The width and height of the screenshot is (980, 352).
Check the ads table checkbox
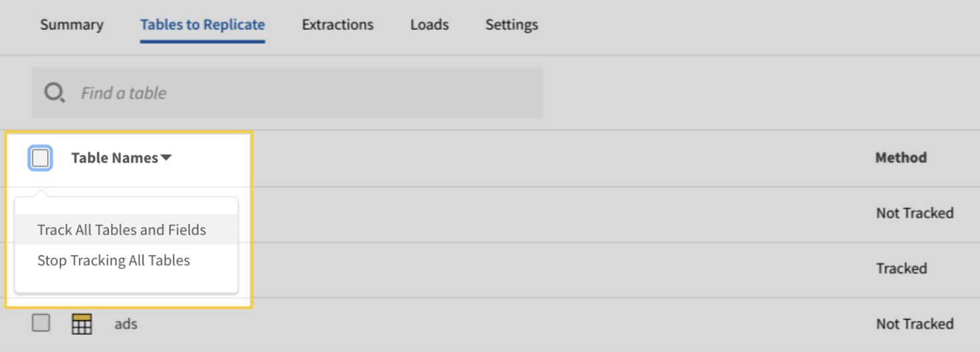coord(41,323)
